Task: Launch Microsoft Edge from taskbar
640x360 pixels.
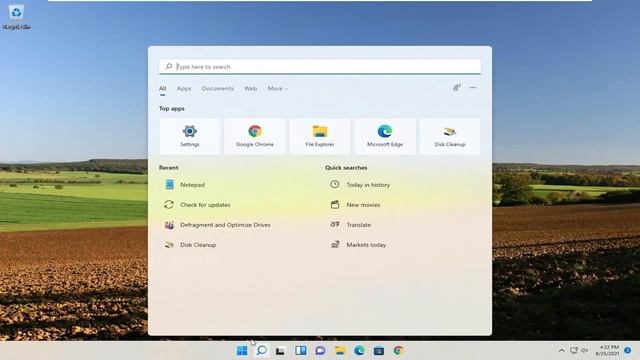Action: 359,351
